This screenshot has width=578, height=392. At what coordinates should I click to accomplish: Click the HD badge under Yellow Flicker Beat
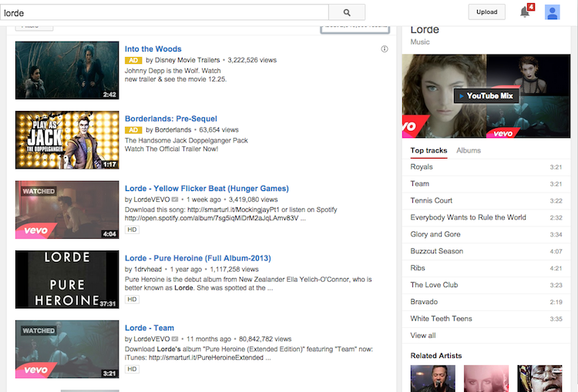tap(132, 230)
